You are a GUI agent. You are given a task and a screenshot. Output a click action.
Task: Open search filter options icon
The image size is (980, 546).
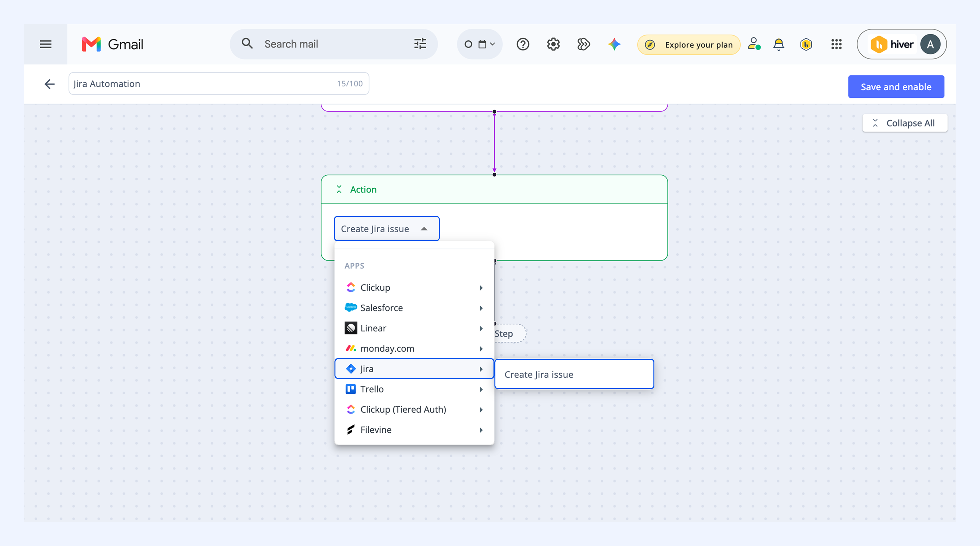pos(420,44)
